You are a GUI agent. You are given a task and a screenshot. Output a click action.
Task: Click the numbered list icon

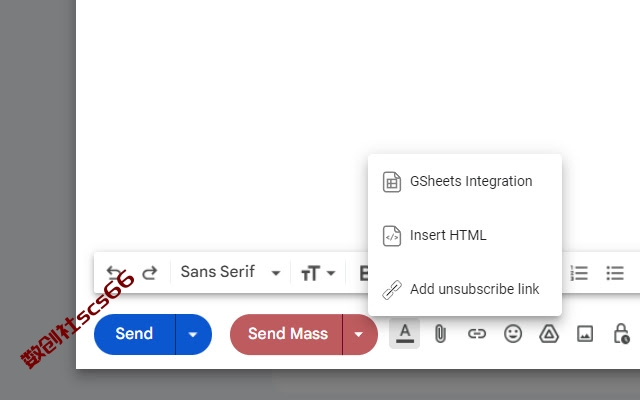tap(579, 273)
